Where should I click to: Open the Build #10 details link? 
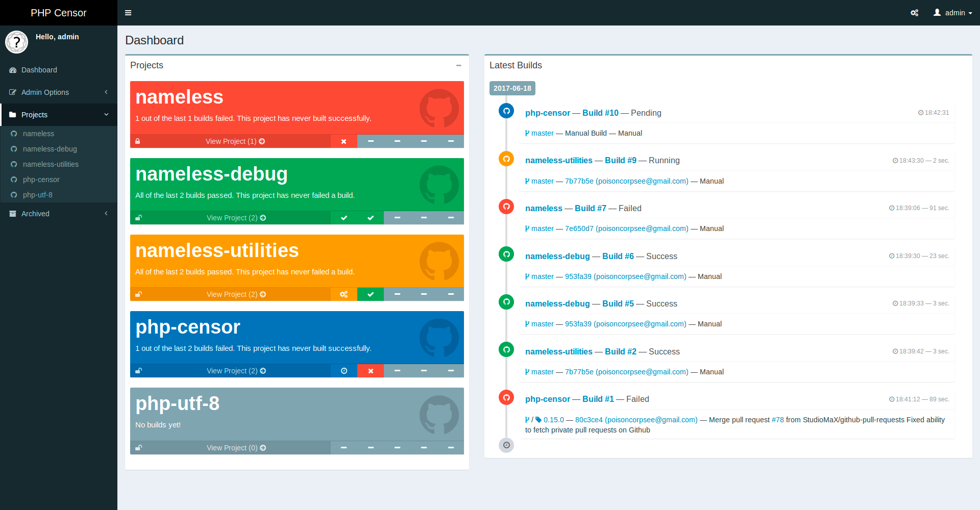click(600, 113)
